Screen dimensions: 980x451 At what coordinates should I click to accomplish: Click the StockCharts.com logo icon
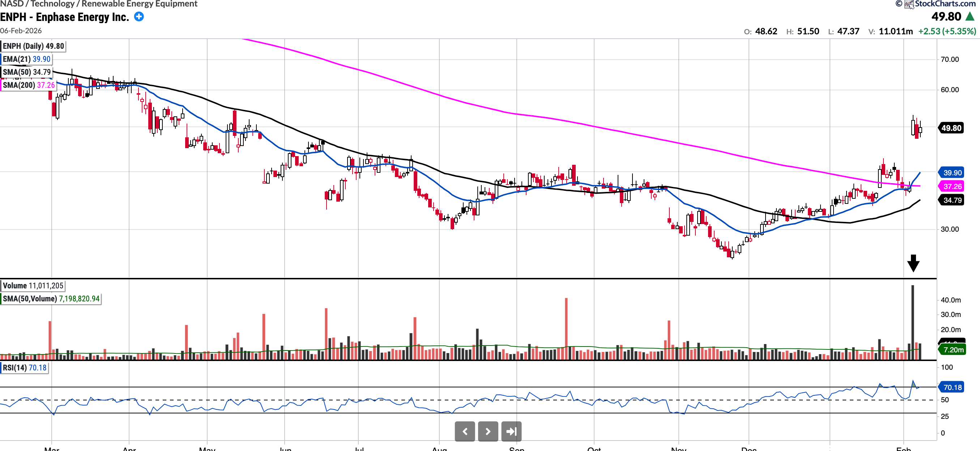(x=909, y=4)
